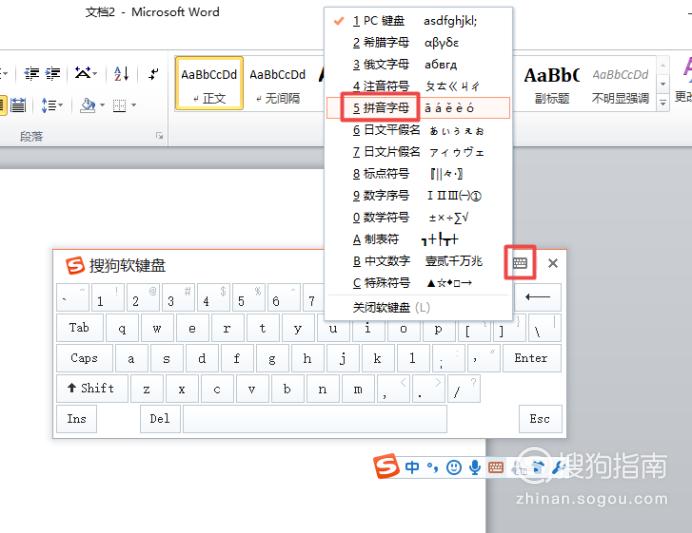Click the keyboard layout icon on soft keyboard title
This screenshot has width=692, height=533.
[x=520, y=263]
